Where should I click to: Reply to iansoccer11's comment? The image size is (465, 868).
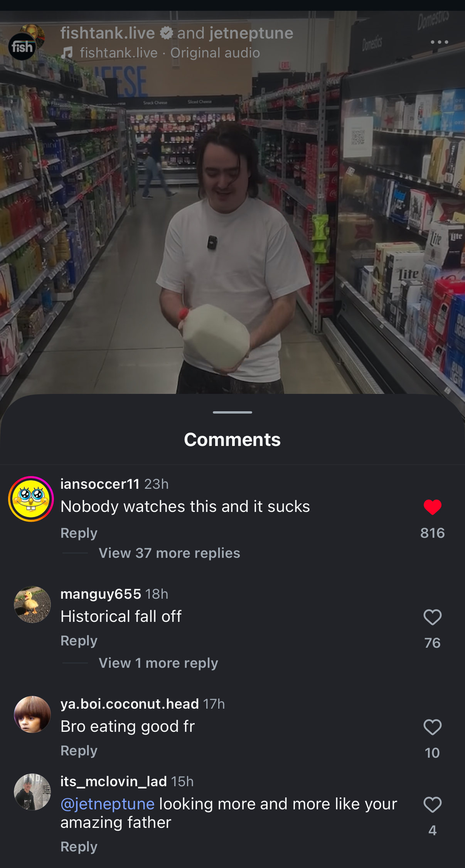pos(79,533)
